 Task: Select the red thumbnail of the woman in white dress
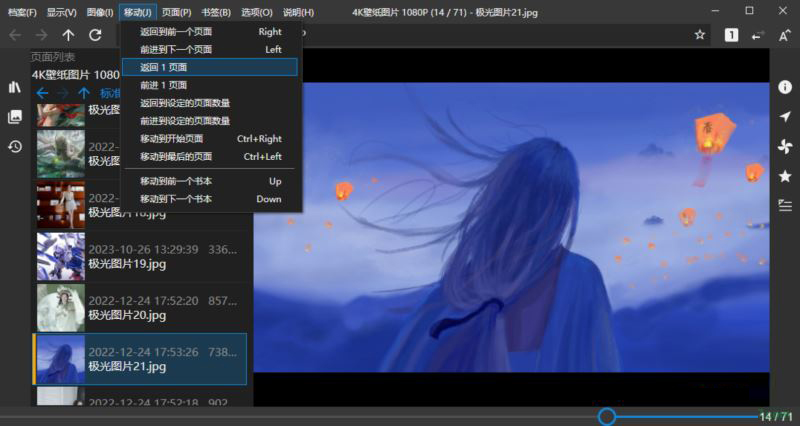coord(61,205)
